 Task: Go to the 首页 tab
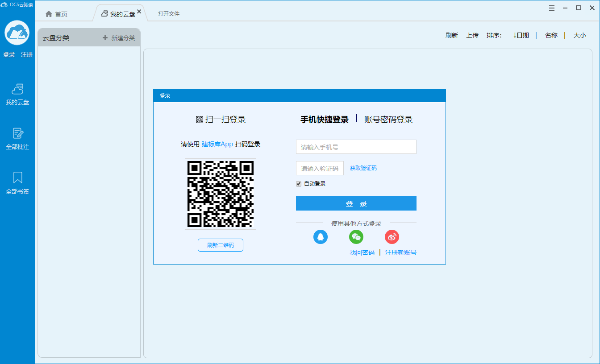(59, 13)
